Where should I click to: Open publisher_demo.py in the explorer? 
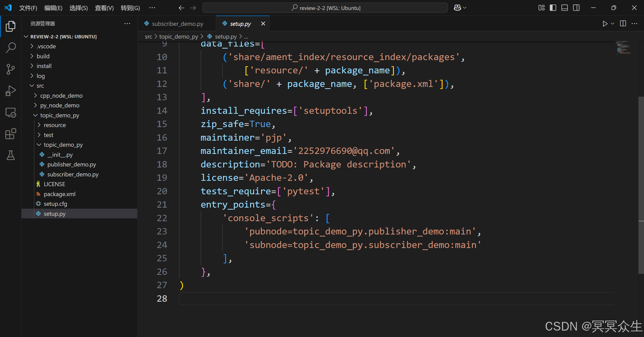click(x=72, y=164)
